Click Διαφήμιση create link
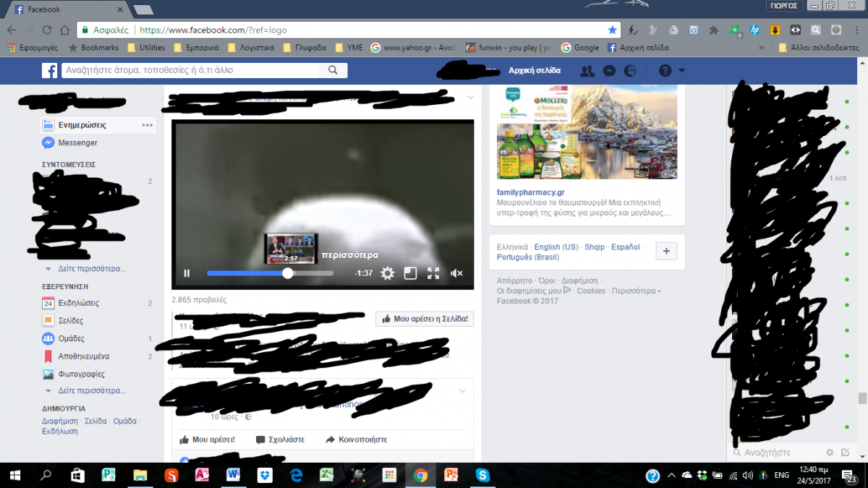This screenshot has height=488, width=868. point(60,421)
